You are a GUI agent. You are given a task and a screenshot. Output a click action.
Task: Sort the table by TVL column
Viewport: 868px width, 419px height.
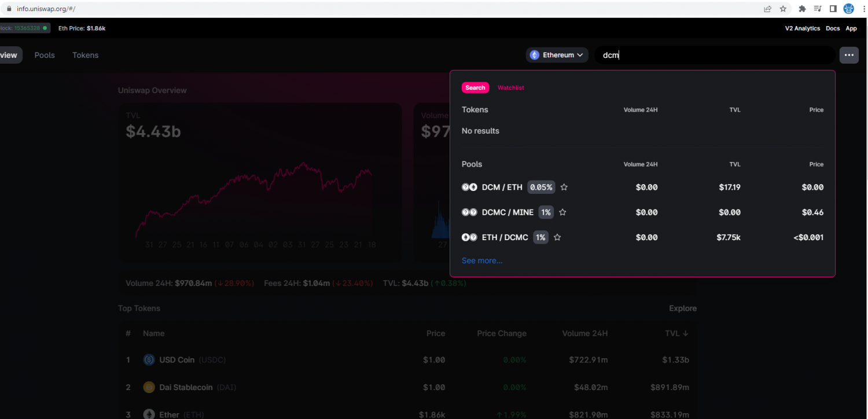[676, 333]
